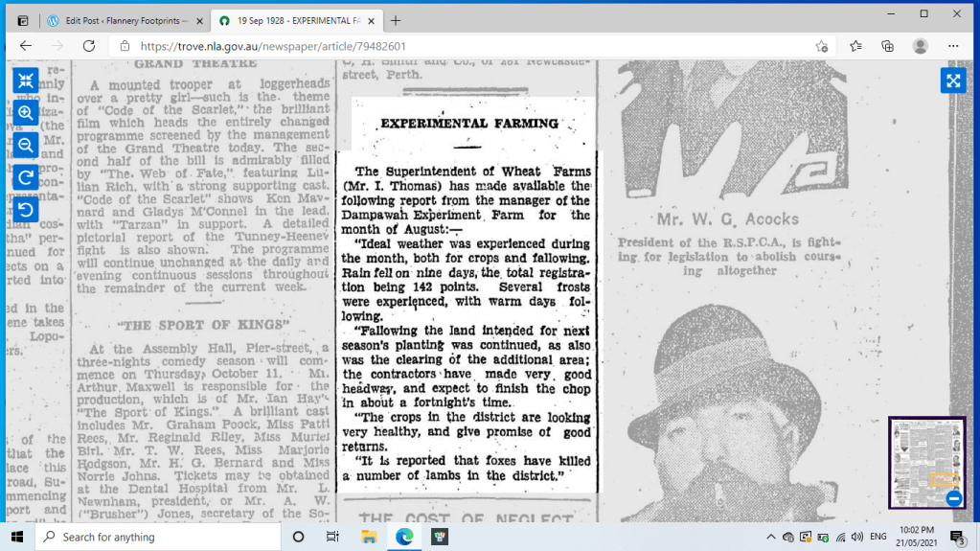Rotate the newspaper page counter-clockwise
980x551 pixels.
tap(26, 209)
